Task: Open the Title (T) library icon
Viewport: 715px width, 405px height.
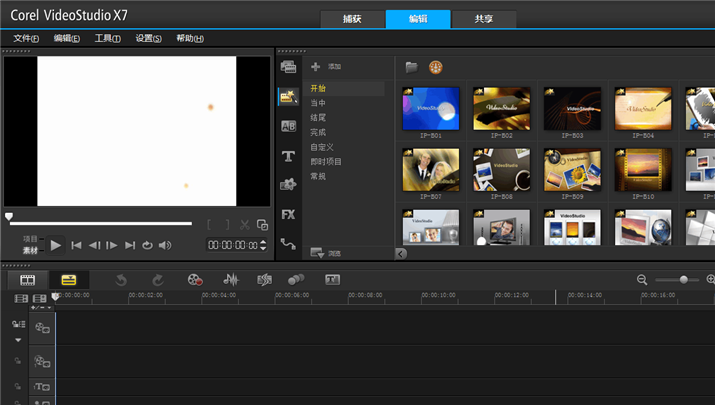Action: (289, 156)
